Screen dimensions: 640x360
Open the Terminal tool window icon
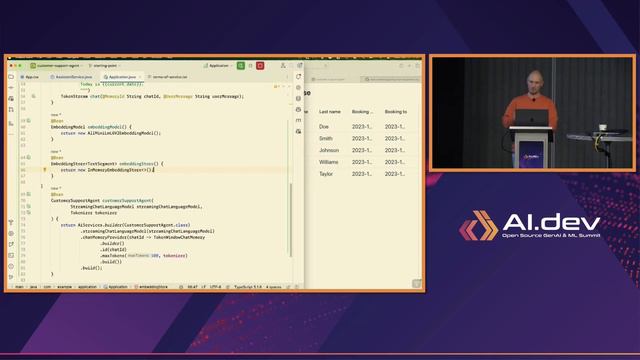(11, 256)
